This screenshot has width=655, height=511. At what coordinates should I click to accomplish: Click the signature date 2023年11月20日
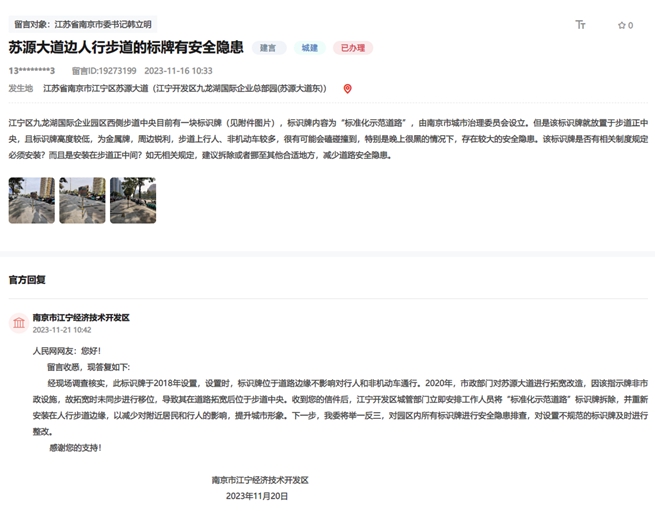tap(257, 496)
